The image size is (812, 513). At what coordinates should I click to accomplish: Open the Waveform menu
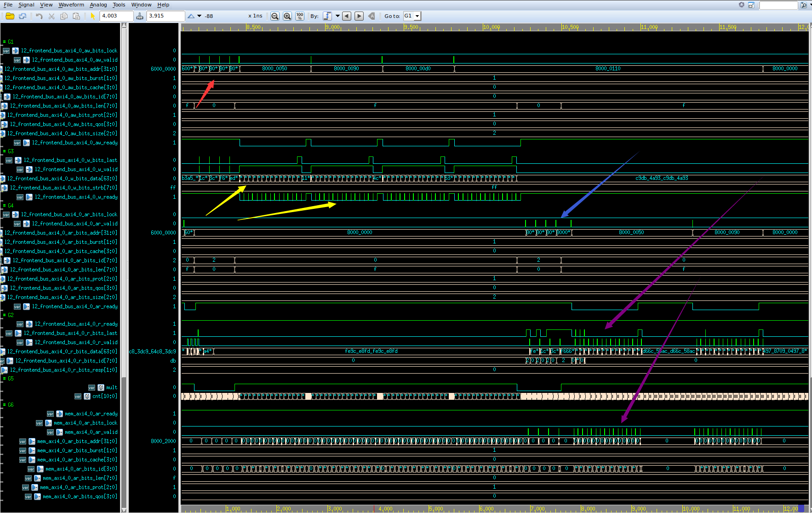[71, 5]
